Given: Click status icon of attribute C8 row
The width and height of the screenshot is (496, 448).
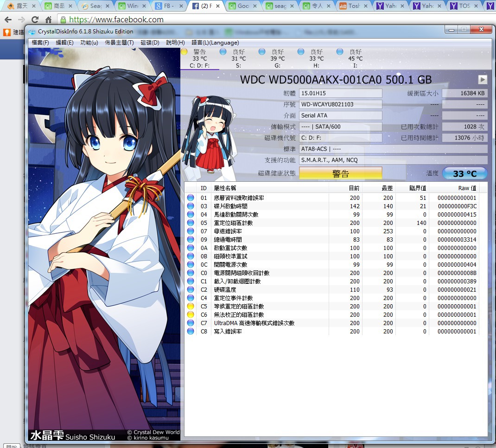Looking at the screenshot, I should tap(191, 331).
